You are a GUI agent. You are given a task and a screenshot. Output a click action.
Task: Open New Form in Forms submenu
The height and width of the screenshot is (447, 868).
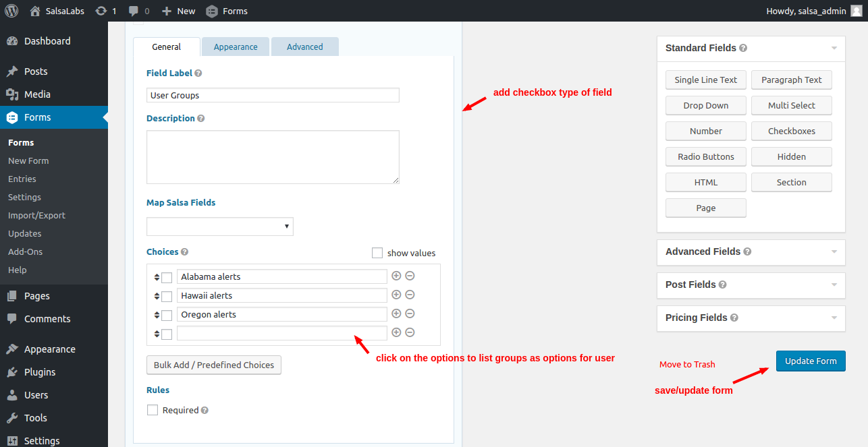coord(28,160)
